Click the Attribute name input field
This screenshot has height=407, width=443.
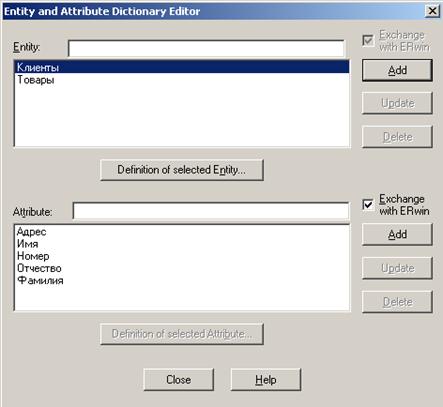tap(211, 211)
